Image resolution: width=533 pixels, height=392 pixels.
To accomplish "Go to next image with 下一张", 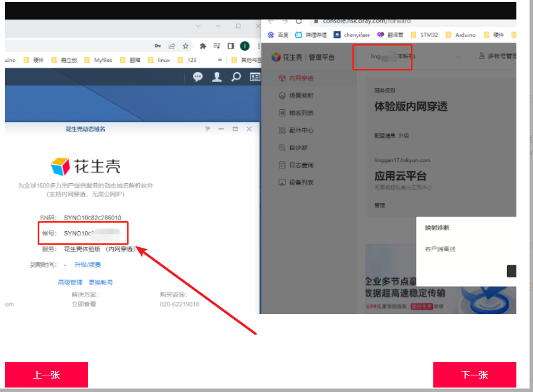I will tap(475, 375).
